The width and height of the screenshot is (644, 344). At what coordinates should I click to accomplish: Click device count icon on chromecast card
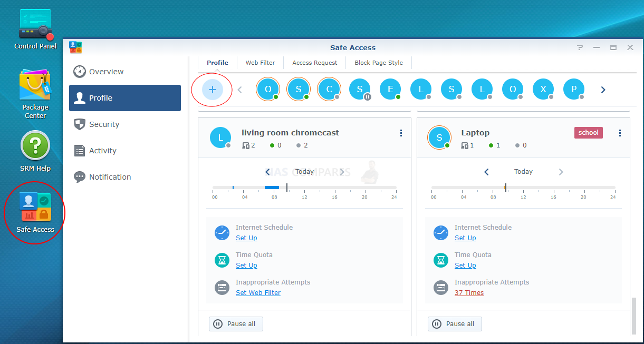[x=246, y=145]
